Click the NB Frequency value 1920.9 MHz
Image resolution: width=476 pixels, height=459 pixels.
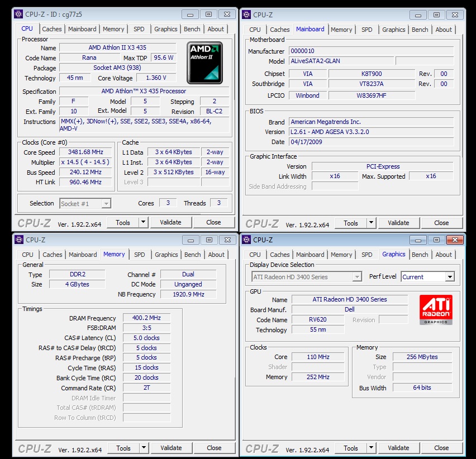(188, 294)
